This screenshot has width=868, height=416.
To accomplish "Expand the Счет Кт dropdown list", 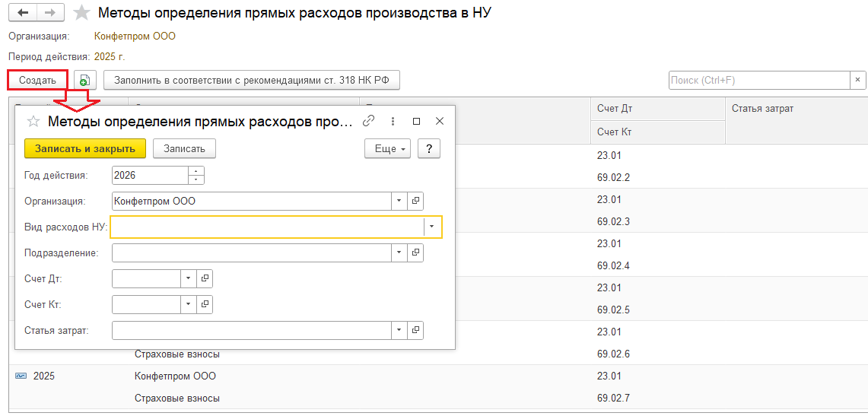I will pyautogui.click(x=189, y=305).
